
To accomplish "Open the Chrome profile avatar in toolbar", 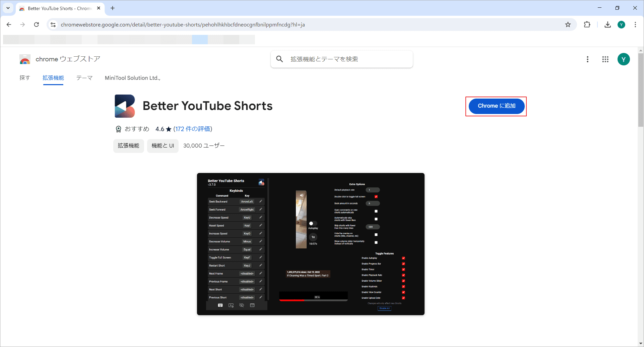I will 621,24.
